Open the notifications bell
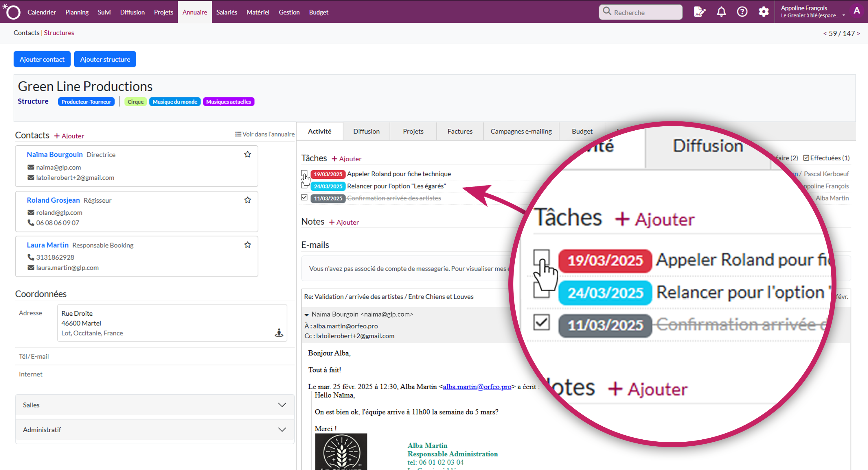 pos(721,12)
